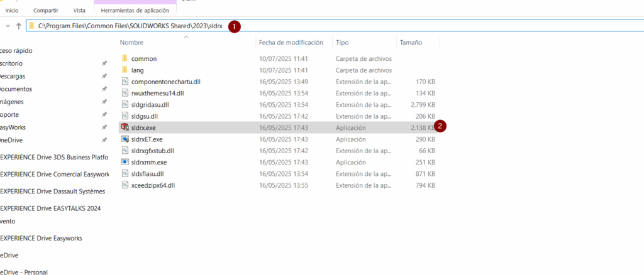Click the pin icon next to Soporte
Screen dimensions: 644x275
[104, 114]
